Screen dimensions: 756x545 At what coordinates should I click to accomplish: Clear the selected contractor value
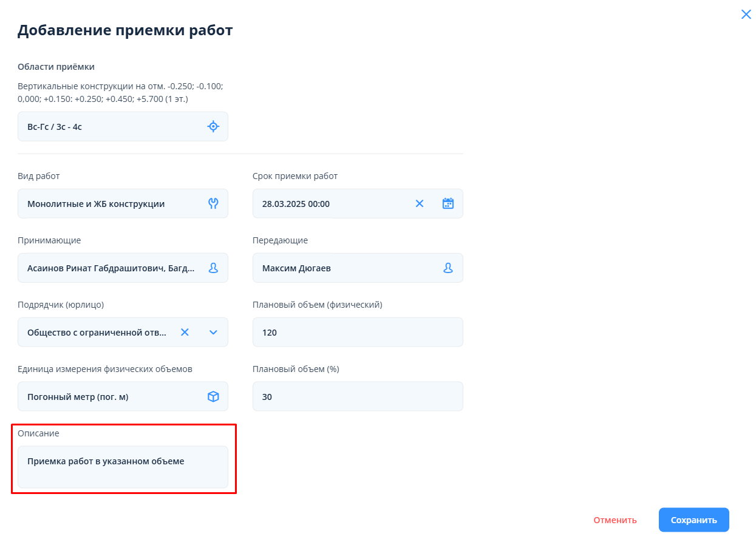coord(185,332)
